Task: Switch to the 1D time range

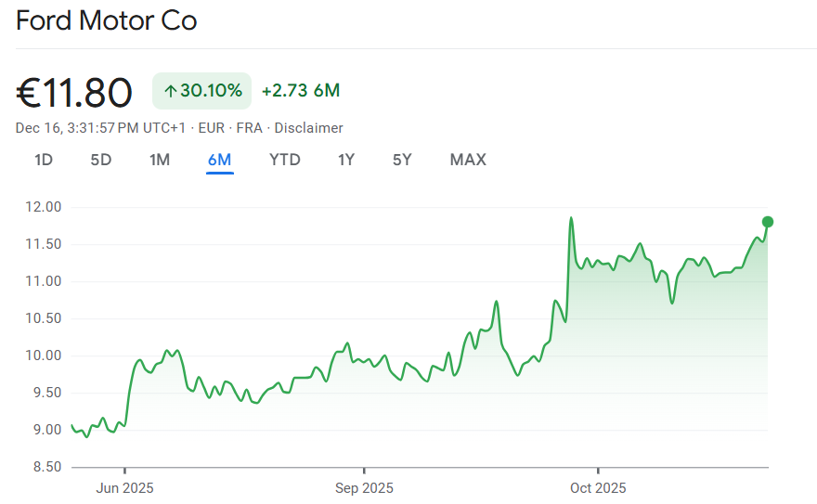Action: point(44,160)
